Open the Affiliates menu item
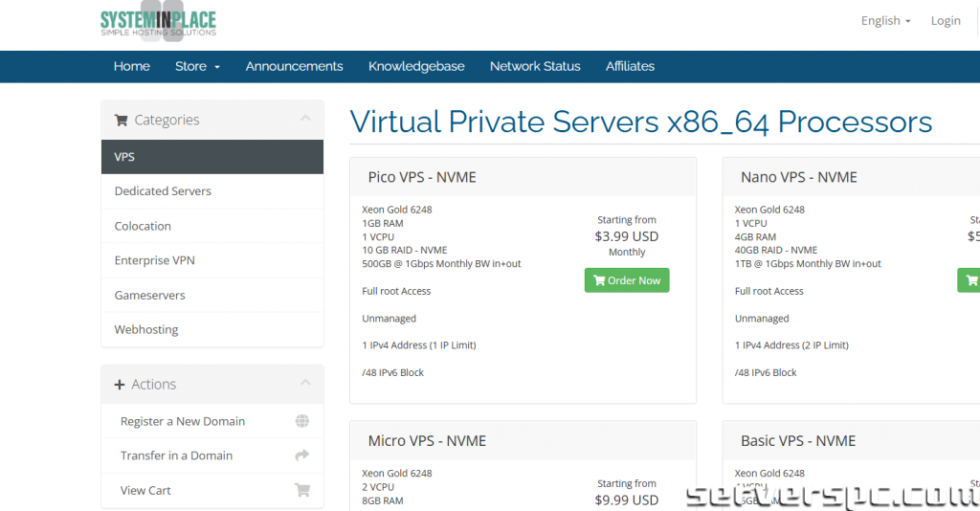The image size is (980, 511). pos(630,66)
